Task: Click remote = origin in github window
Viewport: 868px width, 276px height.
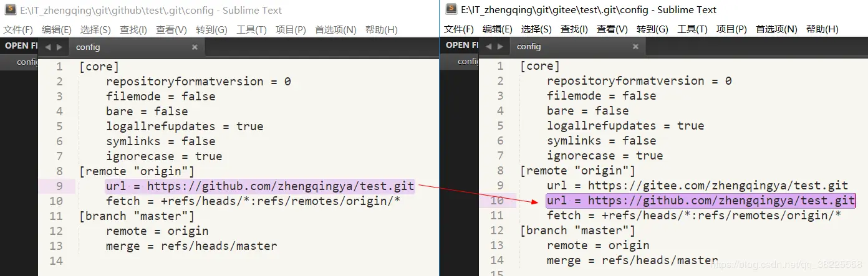Action: pos(157,231)
